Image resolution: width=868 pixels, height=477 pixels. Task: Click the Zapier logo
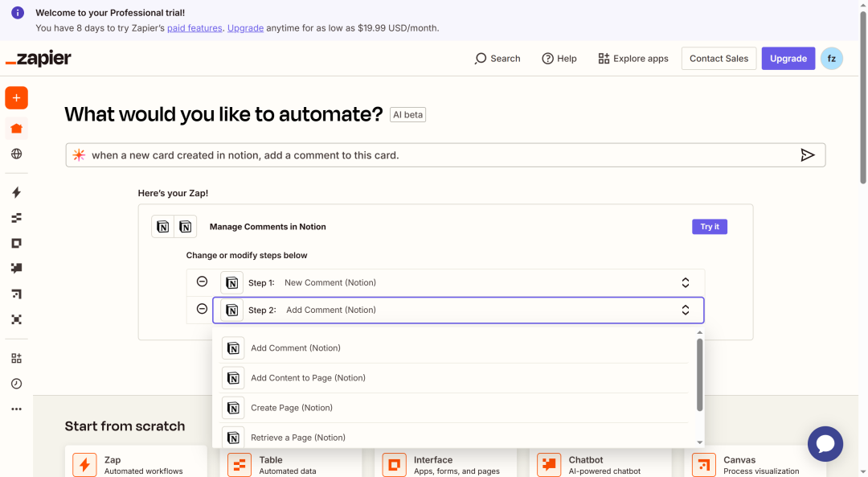click(x=39, y=58)
